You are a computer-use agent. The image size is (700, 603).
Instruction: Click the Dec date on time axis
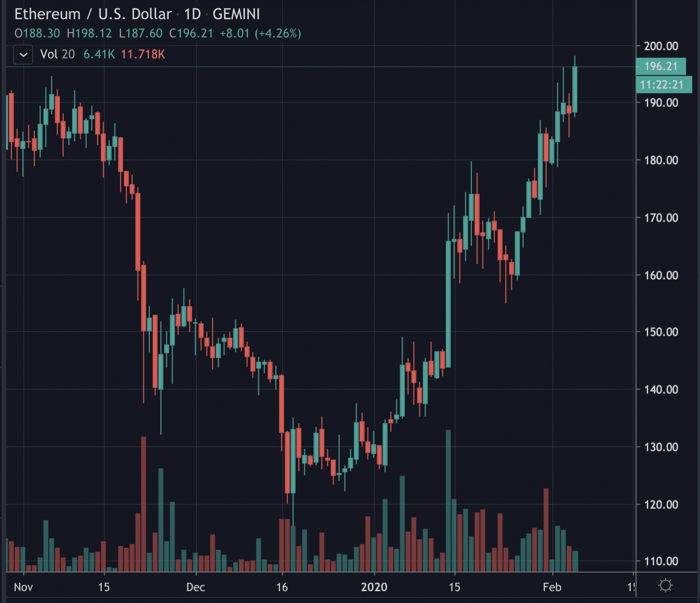pyautogui.click(x=195, y=587)
